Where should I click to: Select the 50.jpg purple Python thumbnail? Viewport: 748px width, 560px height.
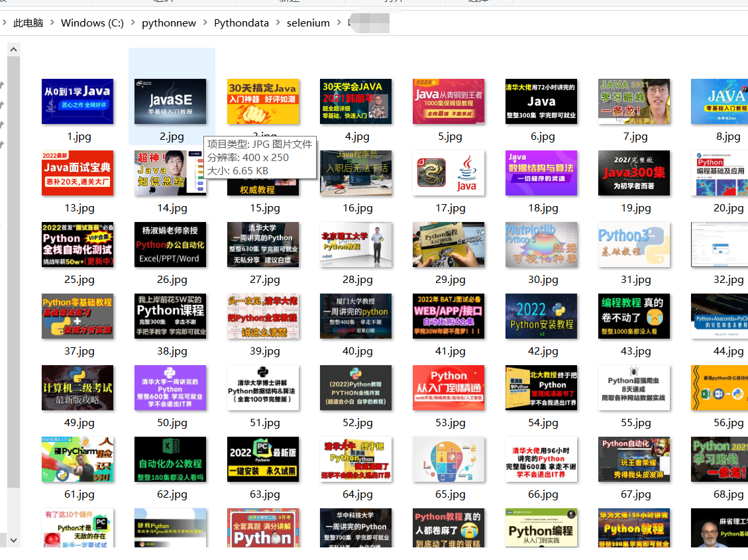pyautogui.click(x=170, y=388)
